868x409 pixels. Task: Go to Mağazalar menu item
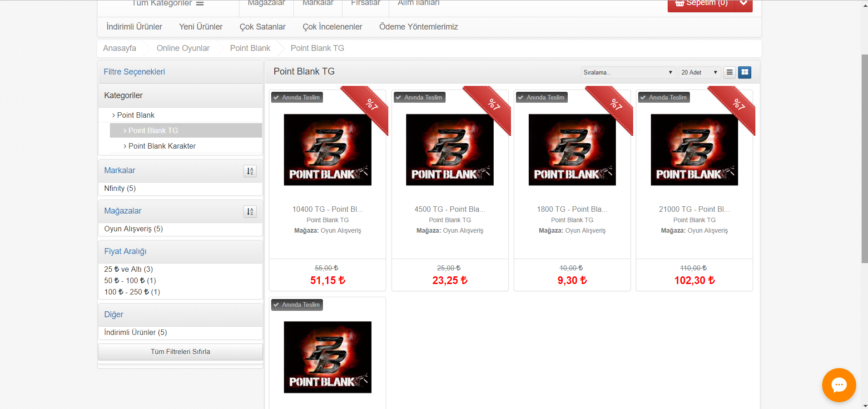coord(266,3)
